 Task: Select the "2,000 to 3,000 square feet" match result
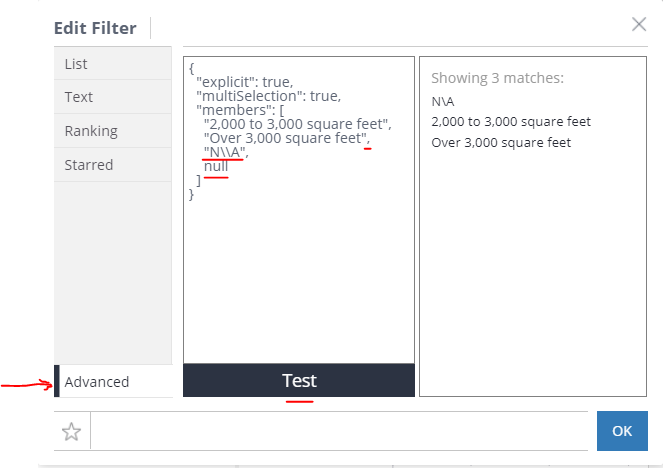coord(511,122)
